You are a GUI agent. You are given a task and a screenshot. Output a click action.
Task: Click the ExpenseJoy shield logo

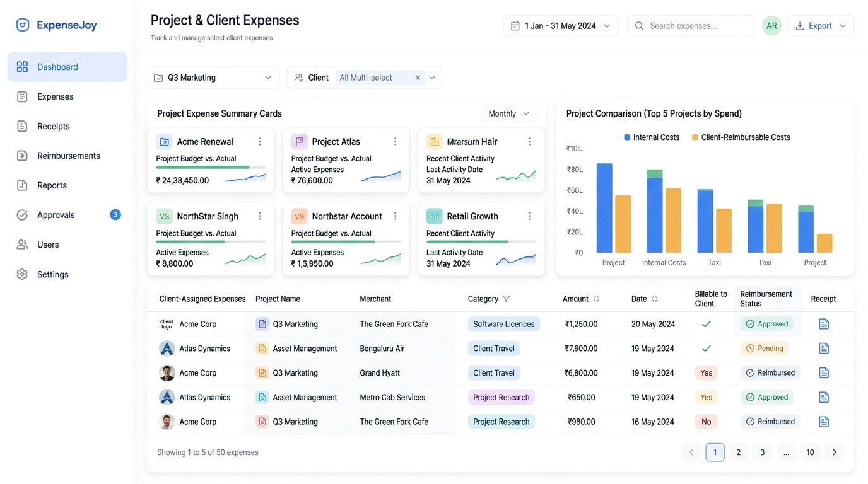23,25
